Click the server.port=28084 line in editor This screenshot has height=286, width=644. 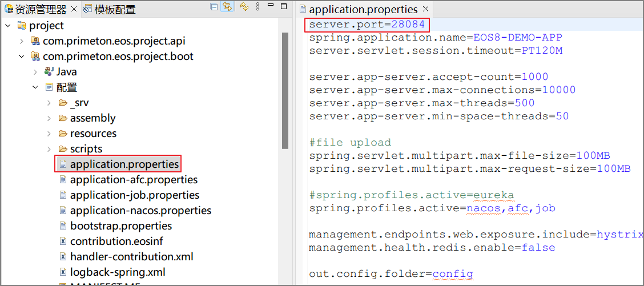tap(367, 25)
